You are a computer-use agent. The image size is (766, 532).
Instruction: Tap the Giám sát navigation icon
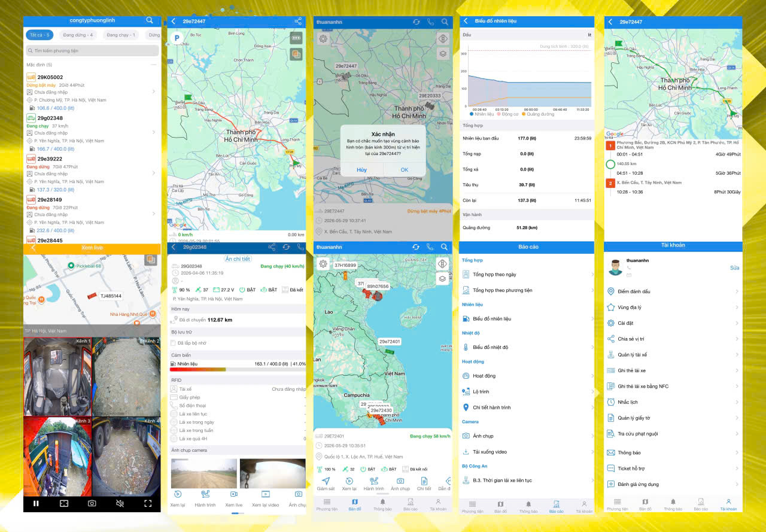(326, 484)
